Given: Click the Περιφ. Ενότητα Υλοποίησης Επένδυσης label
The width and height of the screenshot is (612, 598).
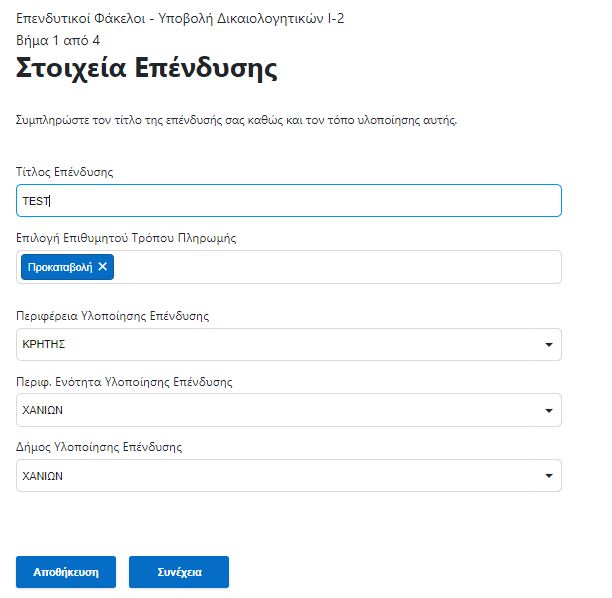Looking at the screenshot, I should [124, 382].
